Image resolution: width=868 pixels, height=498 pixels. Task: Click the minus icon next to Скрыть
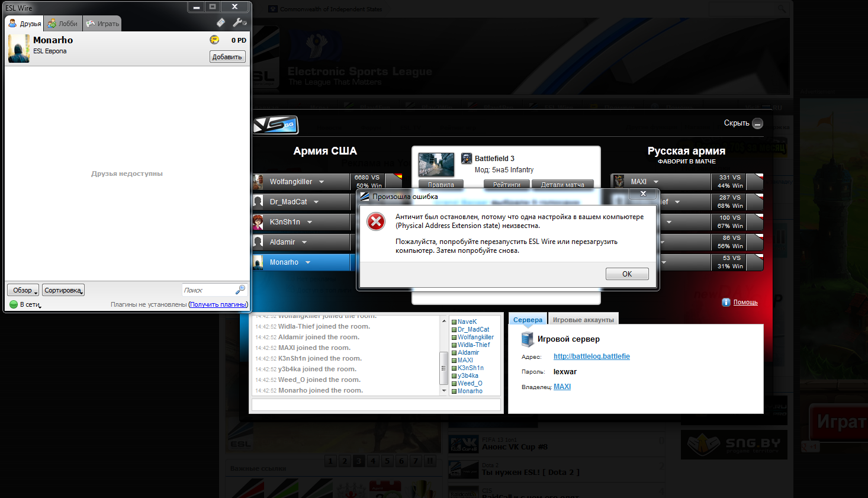757,124
